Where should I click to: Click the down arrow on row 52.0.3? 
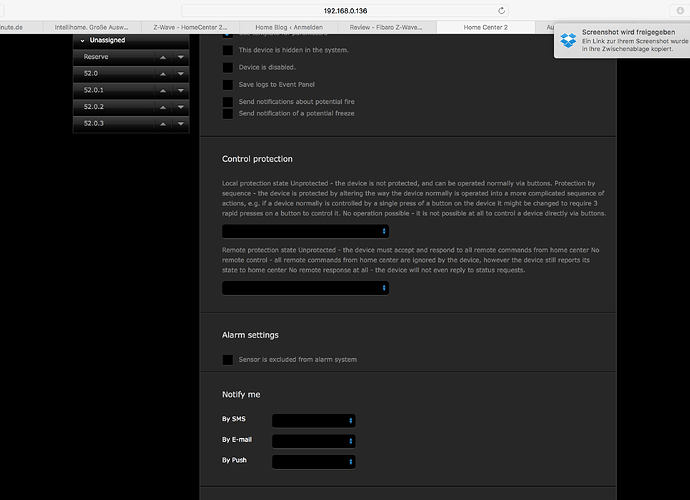pyautogui.click(x=180, y=124)
